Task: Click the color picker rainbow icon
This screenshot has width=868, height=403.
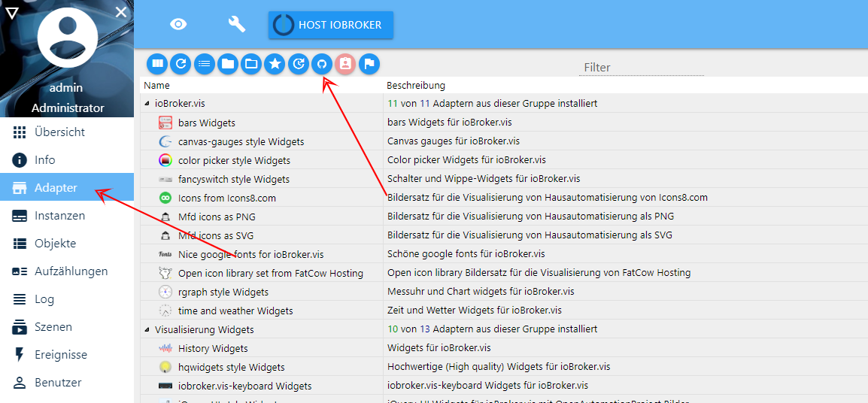Action: [165, 160]
